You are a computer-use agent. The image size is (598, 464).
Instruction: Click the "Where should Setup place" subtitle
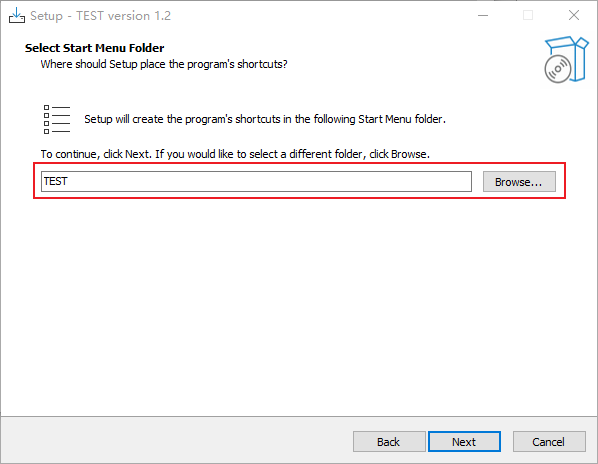[x=164, y=64]
